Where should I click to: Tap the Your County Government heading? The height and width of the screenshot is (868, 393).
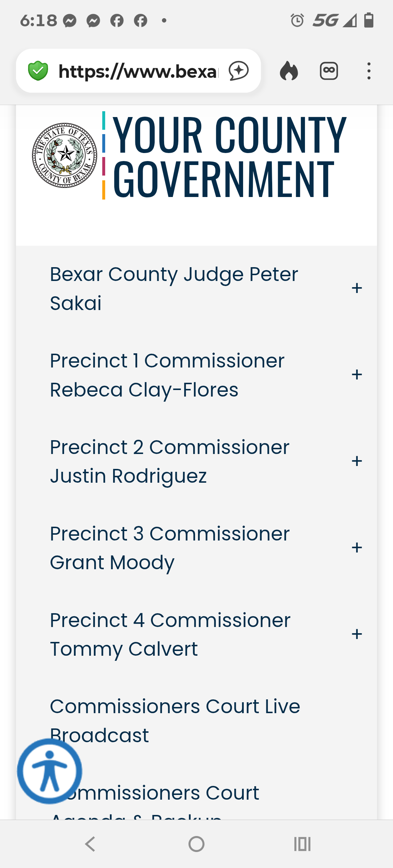point(229,156)
